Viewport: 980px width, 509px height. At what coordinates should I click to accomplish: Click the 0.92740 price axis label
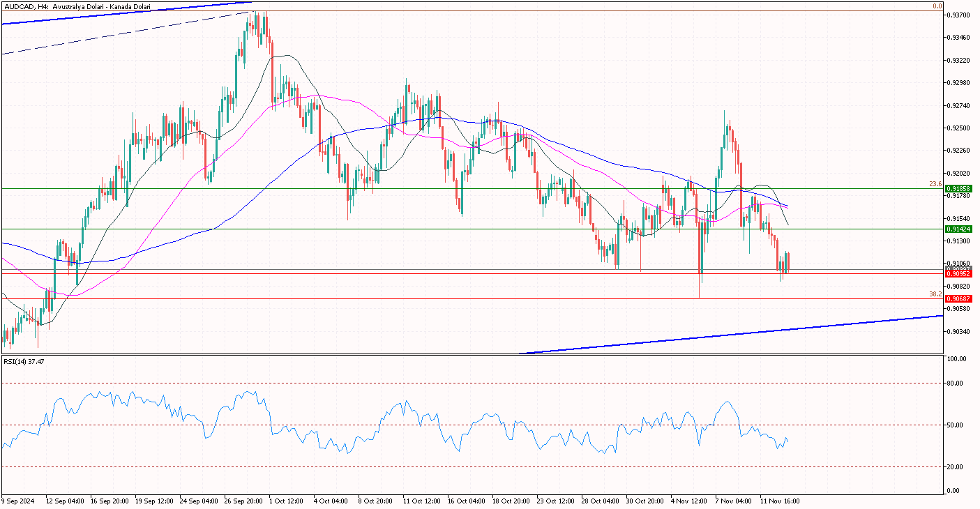pos(960,106)
